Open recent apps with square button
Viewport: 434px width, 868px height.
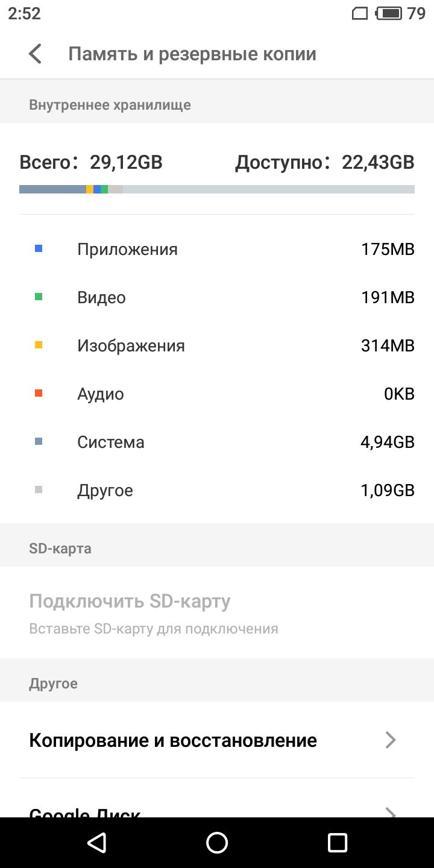(338, 842)
